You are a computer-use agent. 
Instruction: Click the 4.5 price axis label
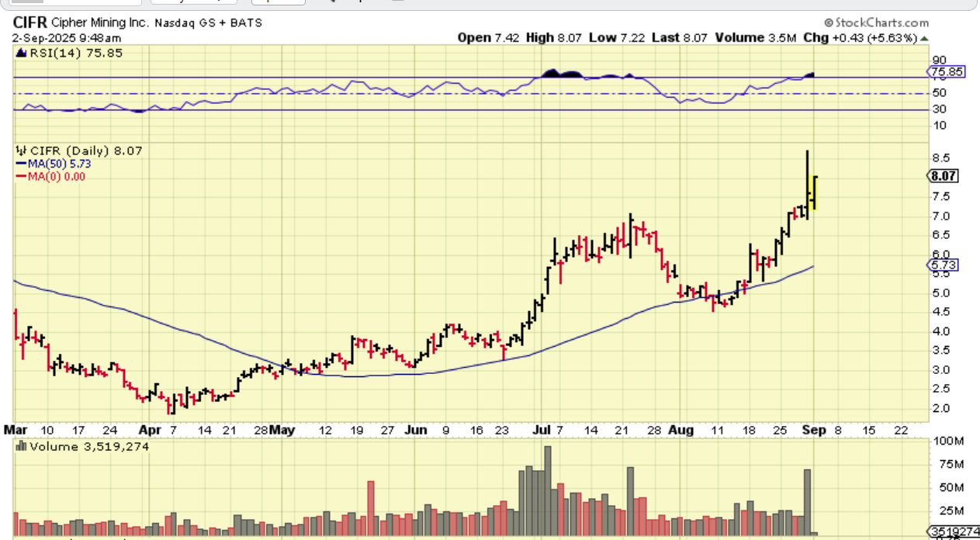(x=943, y=312)
